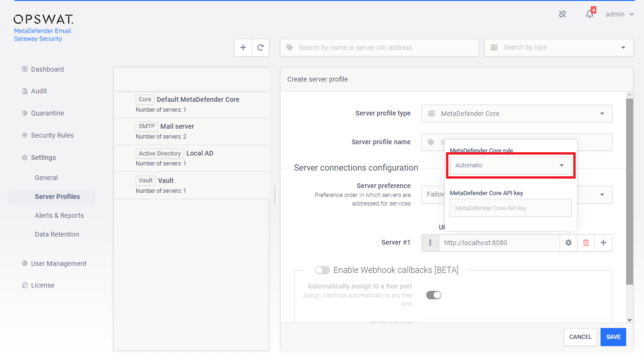Screen dimensions: 644x362
Task: Open the Search by type dropdown
Action: [x=559, y=48]
